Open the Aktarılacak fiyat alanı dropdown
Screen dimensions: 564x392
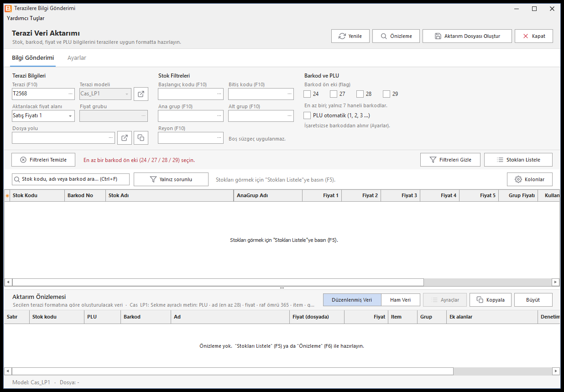(x=70, y=116)
